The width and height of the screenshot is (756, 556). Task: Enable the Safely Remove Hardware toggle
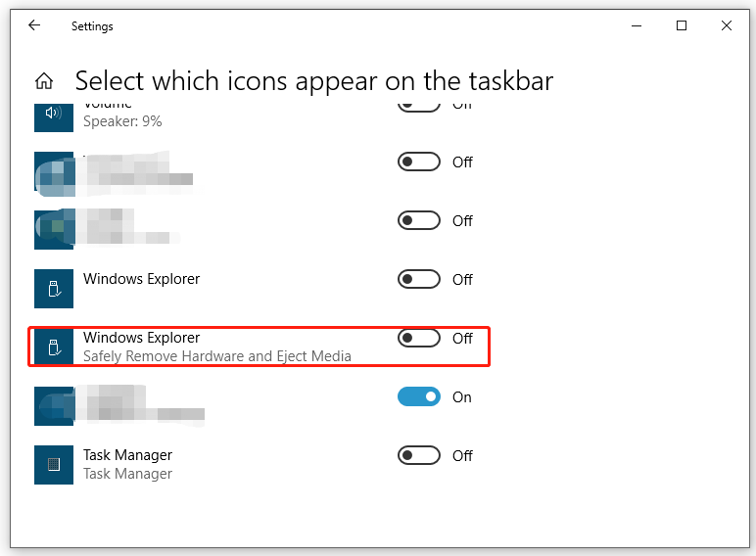click(x=418, y=338)
